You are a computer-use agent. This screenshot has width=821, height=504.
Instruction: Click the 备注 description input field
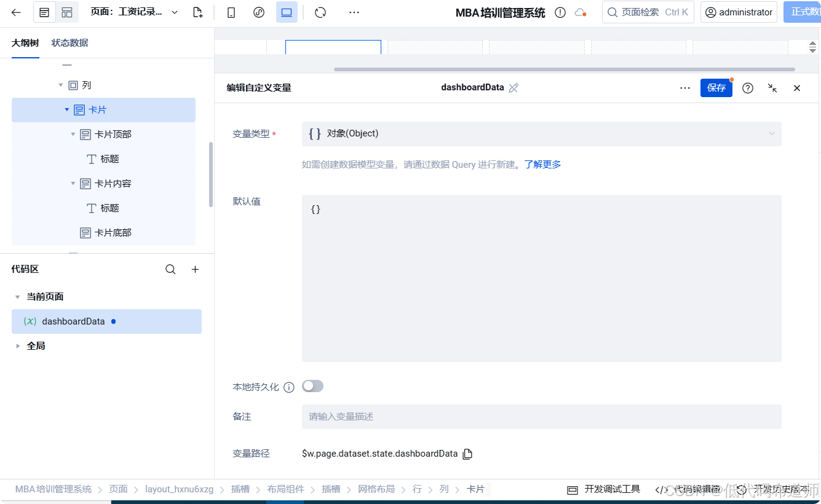click(x=541, y=417)
